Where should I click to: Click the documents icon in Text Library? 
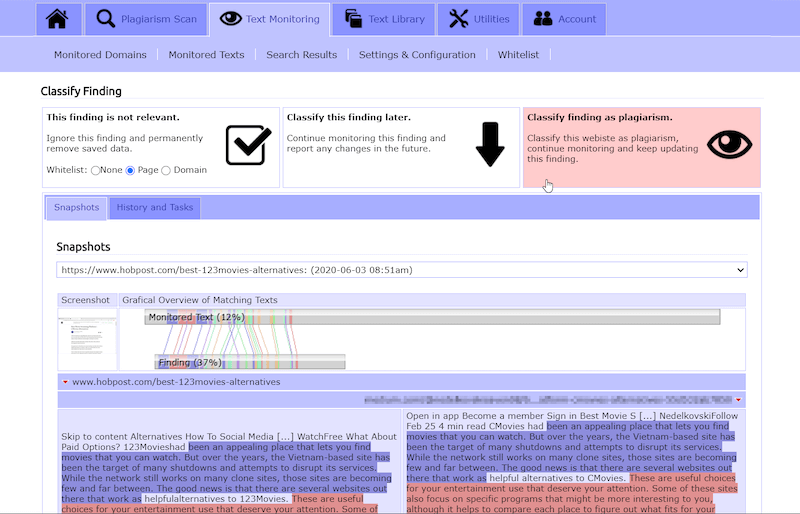pyautogui.click(x=353, y=19)
